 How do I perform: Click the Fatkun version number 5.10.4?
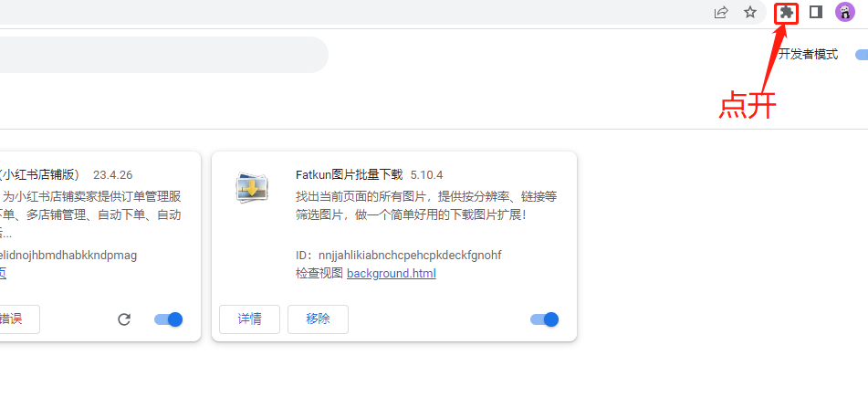[x=427, y=174]
